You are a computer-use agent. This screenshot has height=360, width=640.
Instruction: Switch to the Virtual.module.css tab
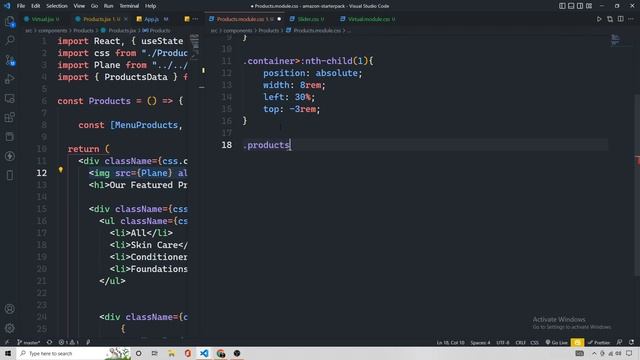pos(369,19)
